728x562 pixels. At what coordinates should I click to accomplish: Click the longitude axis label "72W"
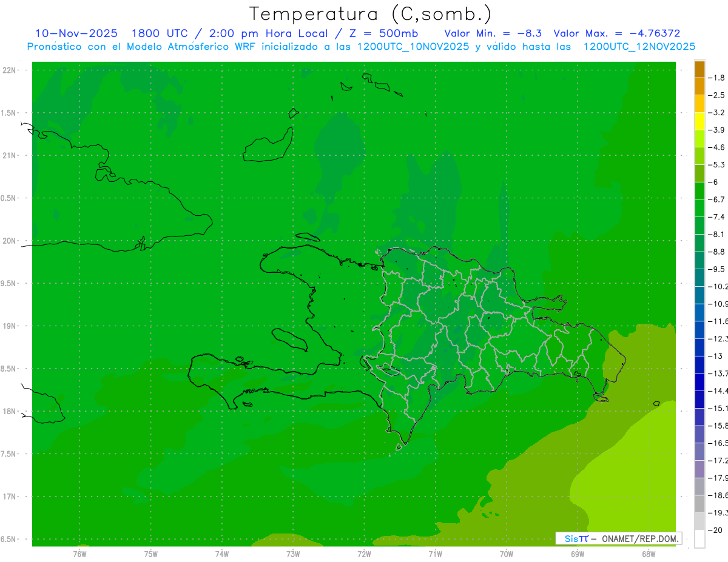pos(364,554)
